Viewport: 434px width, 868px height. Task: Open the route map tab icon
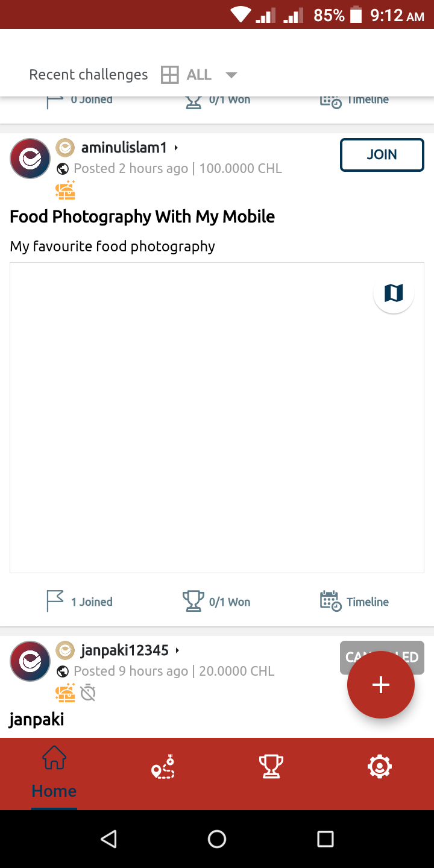coord(163,767)
